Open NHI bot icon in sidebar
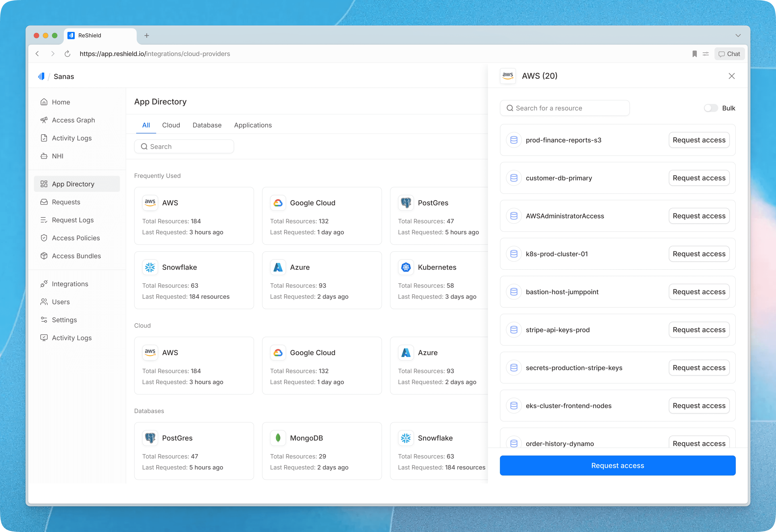The width and height of the screenshot is (776, 532). click(44, 156)
